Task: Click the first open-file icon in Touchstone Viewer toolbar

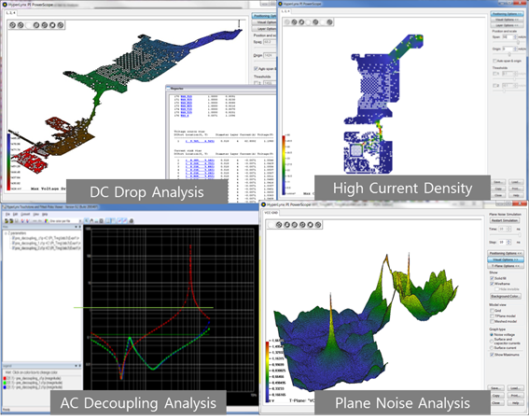Action: pyautogui.click(x=7, y=221)
